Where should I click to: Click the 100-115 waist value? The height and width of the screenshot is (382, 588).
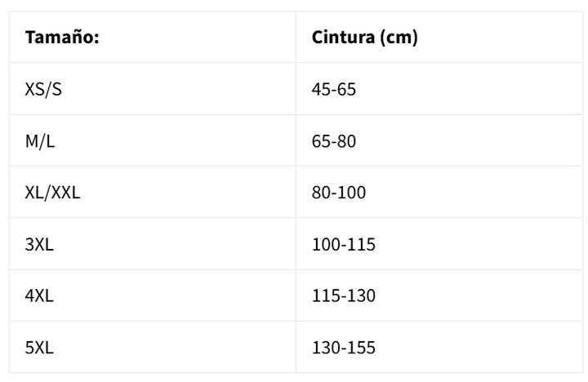(x=344, y=244)
